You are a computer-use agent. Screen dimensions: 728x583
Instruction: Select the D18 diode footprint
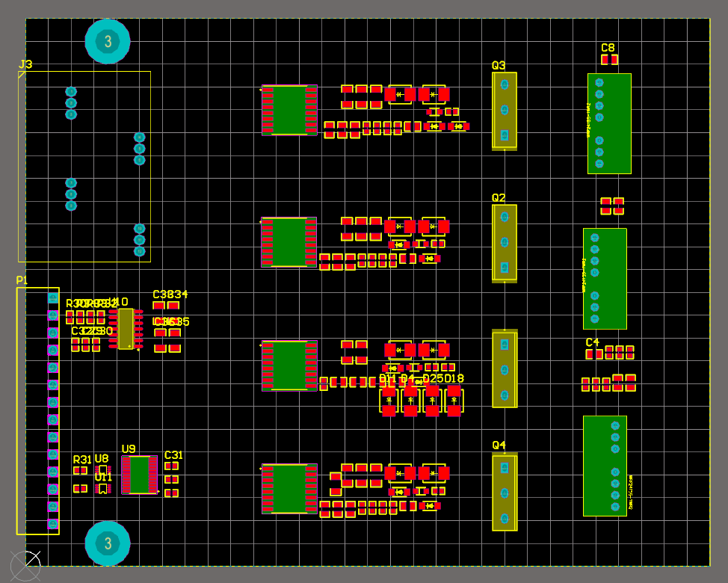pyautogui.click(x=454, y=401)
